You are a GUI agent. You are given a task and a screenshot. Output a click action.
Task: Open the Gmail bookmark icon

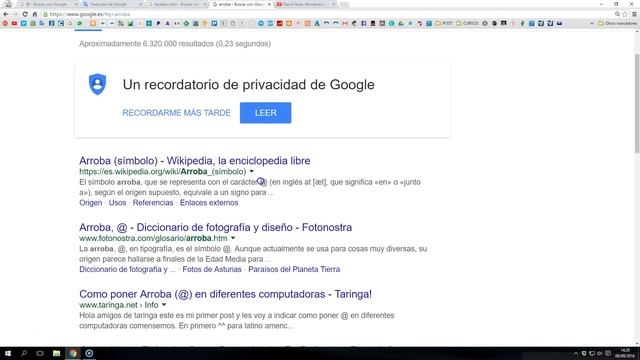click(345, 23)
